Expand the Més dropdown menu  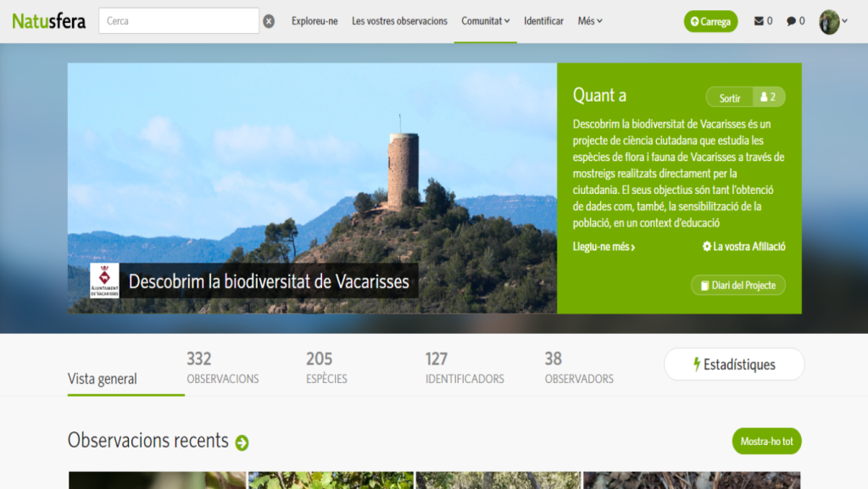(590, 21)
